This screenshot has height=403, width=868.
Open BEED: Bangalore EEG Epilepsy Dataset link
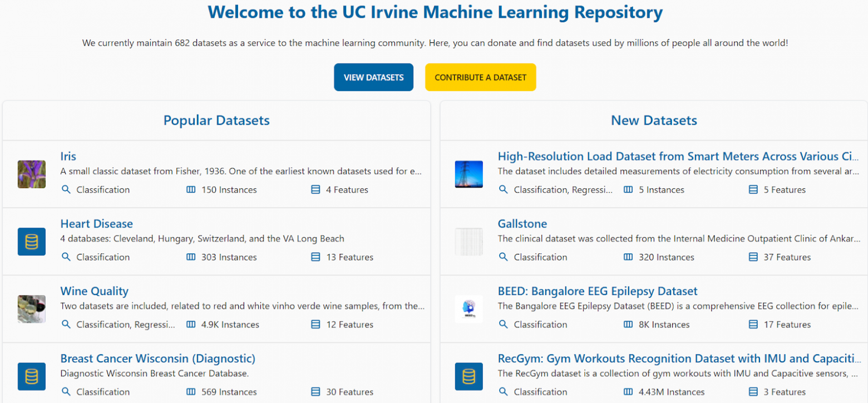click(x=598, y=291)
